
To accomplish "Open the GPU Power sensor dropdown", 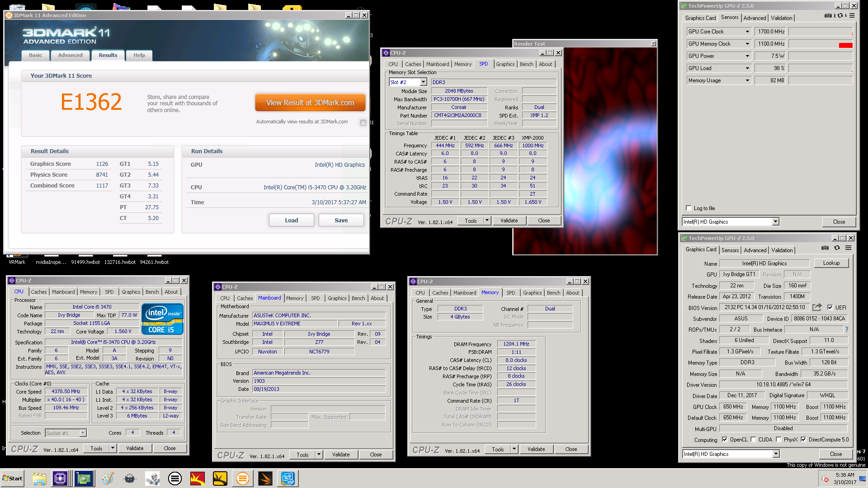I will tap(747, 56).
